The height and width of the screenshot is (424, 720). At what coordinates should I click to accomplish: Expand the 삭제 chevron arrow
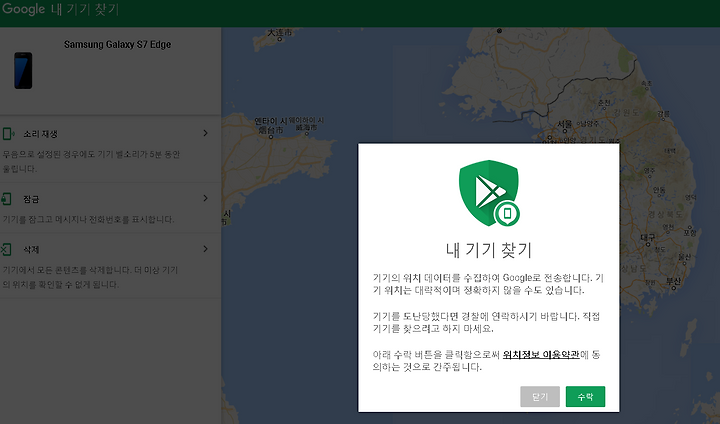point(205,249)
